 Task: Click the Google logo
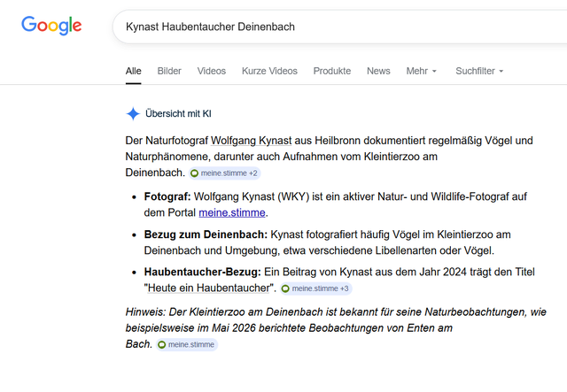tap(51, 26)
